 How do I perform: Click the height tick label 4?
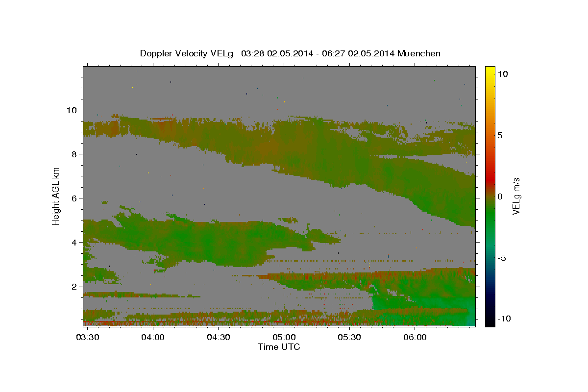pos(73,243)
